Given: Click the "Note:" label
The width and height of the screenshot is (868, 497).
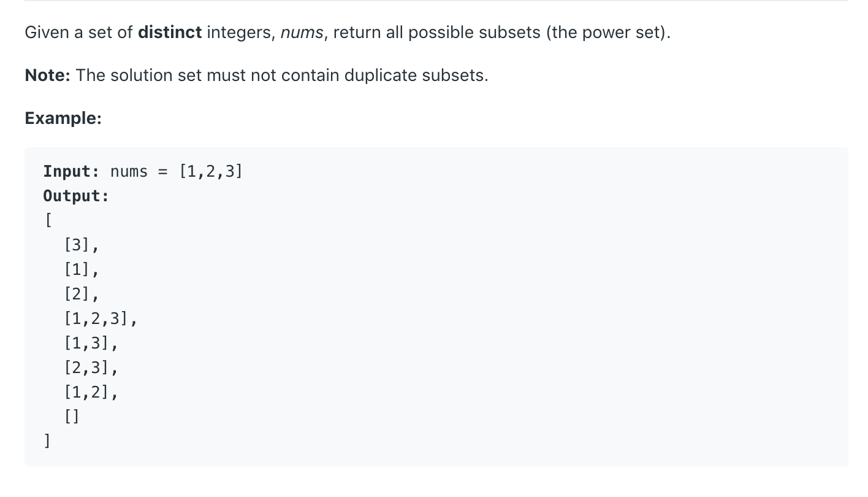Looking at the screenshot, I should click(48, 75).
